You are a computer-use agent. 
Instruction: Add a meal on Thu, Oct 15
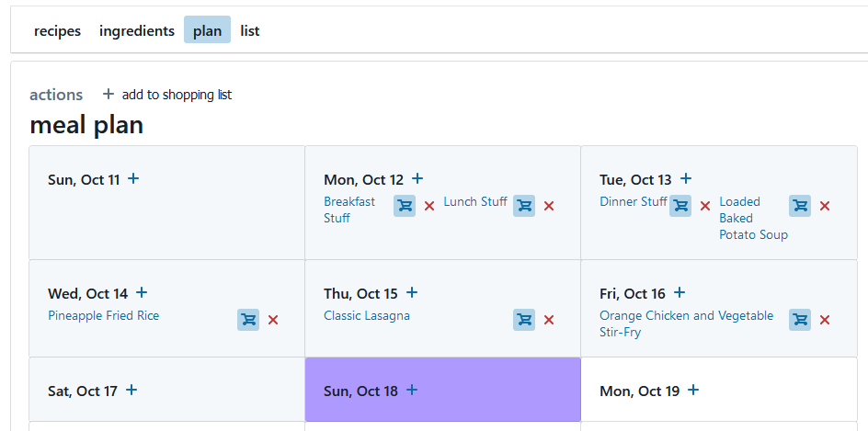click(x=412, y=293)
